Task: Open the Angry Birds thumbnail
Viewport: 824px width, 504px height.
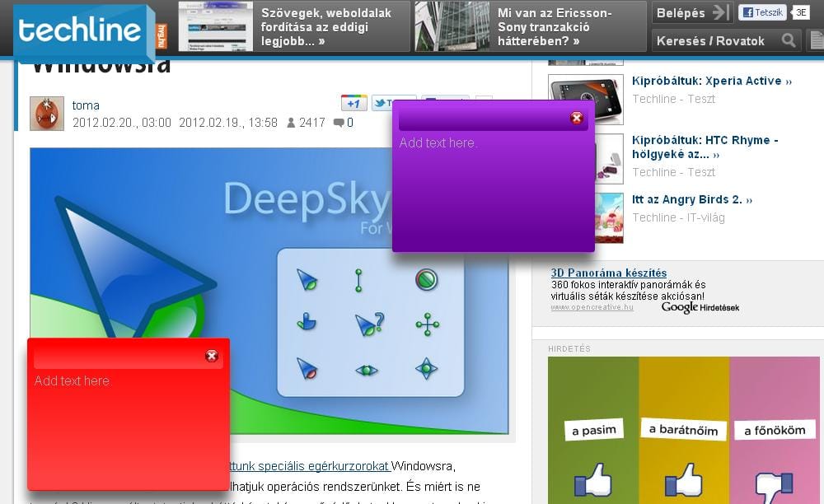Action: (x=609, y=218)
